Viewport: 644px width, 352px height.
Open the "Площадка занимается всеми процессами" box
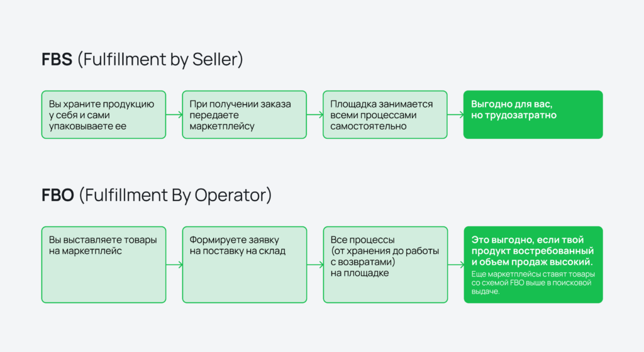385,115
